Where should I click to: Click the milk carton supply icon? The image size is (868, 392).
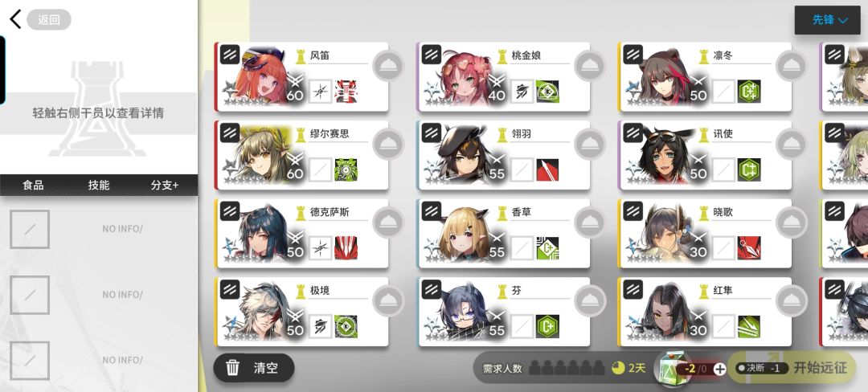click(668, 369)
